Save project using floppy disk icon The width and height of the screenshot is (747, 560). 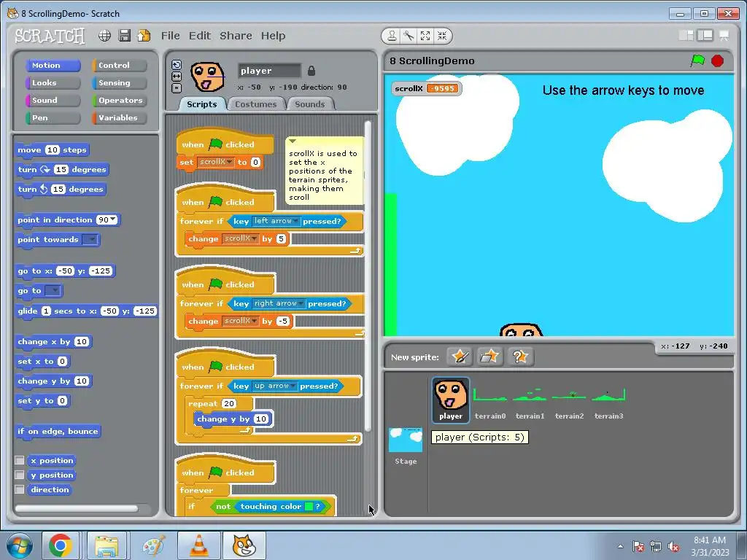click(124, 36)
